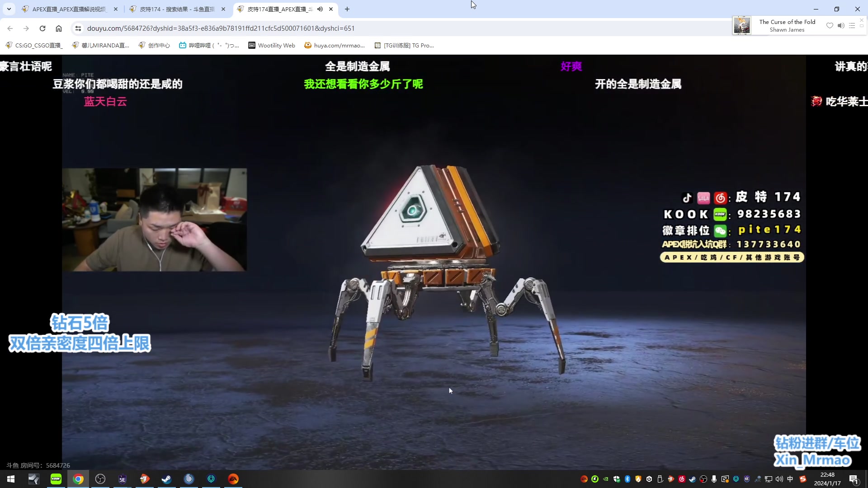
Task: Close the 皮特174 搜索结果 tab
Action: tap(223, 9)
